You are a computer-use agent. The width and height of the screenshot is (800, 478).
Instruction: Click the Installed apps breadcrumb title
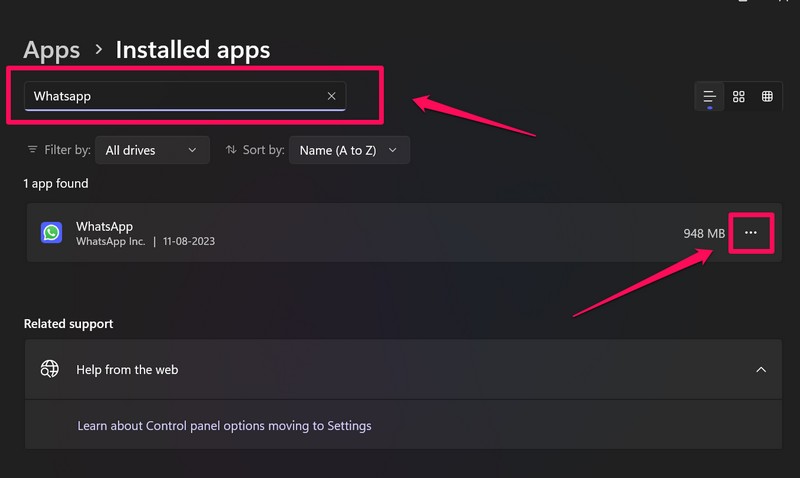pyautogui.click(x=193, y=49)
